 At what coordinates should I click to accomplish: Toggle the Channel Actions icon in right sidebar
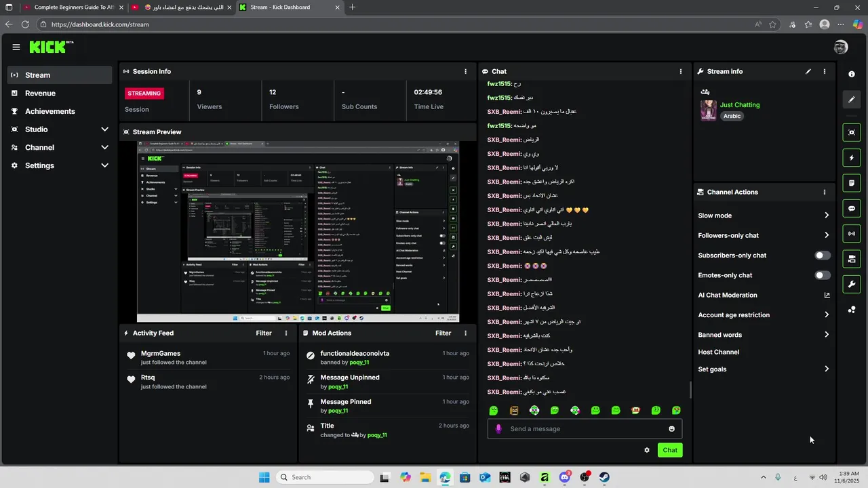852,259
